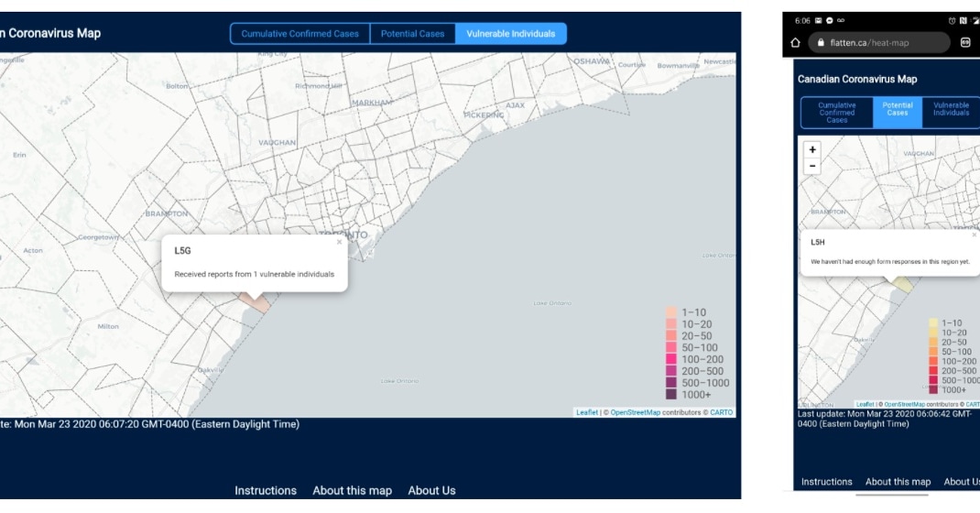Click the PICKERING label on the desktop map
The image size is (980, 513).
[x=484, y=115]
